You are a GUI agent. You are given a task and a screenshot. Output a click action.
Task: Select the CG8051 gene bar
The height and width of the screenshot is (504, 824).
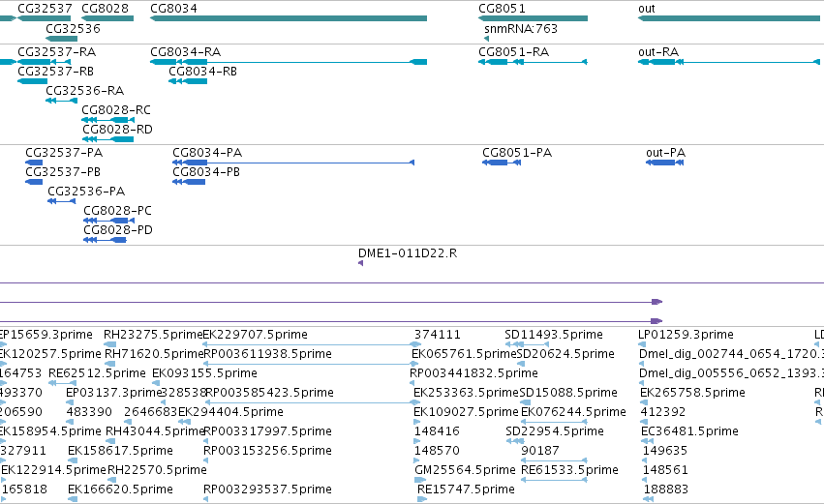(533, 18)
